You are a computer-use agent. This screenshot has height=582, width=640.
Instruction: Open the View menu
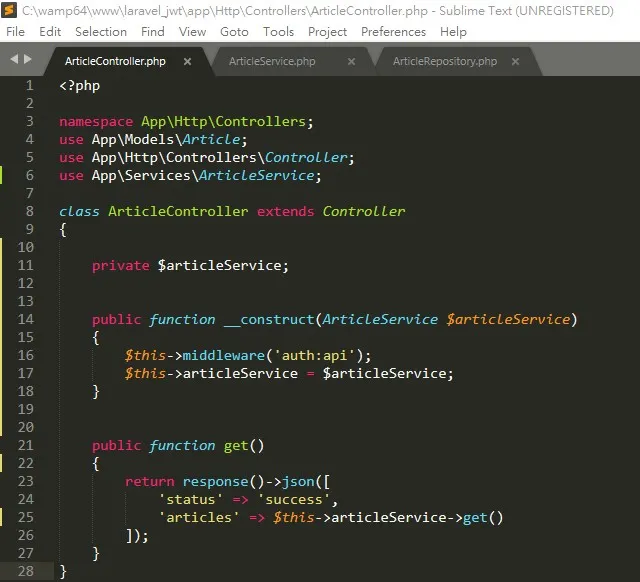[192, 32]
